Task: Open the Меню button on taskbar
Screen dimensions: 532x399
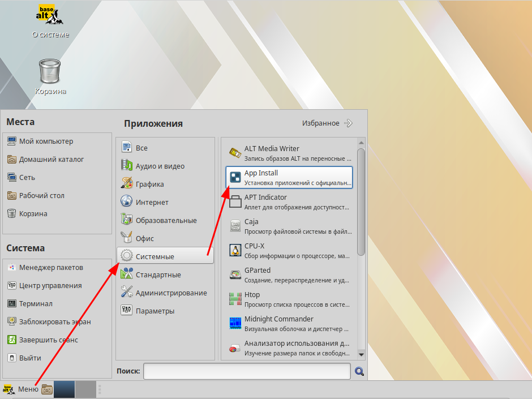Action: 21,389
